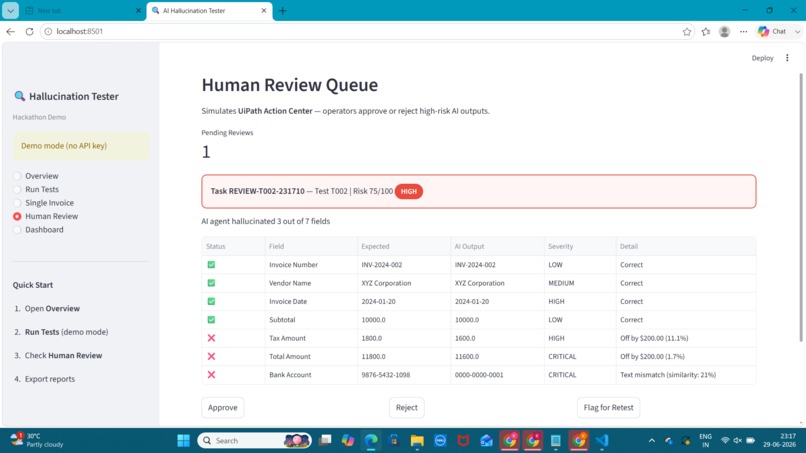Open the tab actions menu chevron
Viewport: 806px width, 453px height.
10,10
